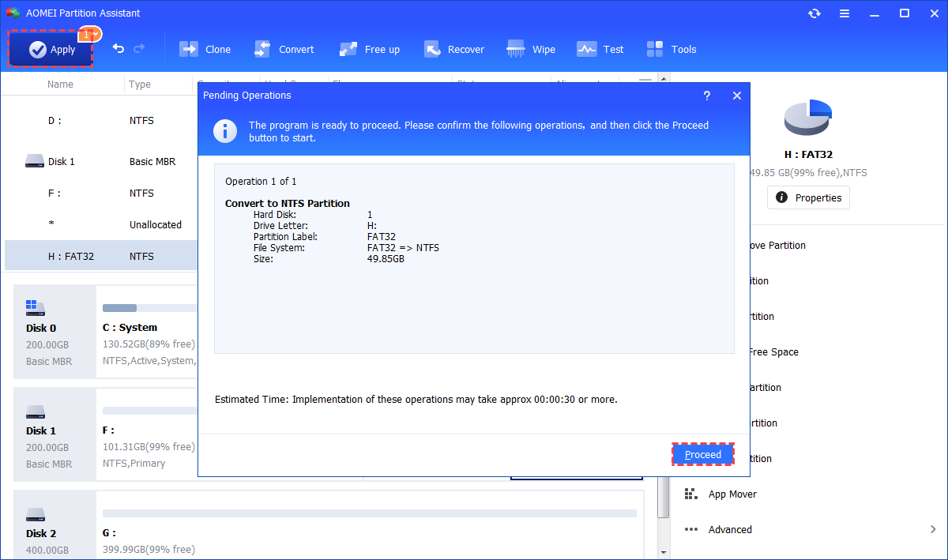
Task: Click the estimated time text line
Action: tap(416, 400)
